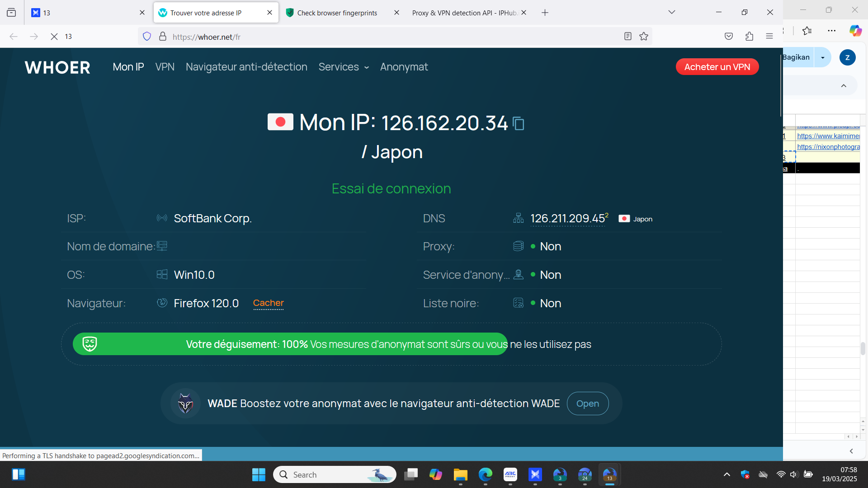Close the Check browser fingerprints tab
Image resolution: width=868 pixels, height=488 pixels.
click(x=396, y=13)
